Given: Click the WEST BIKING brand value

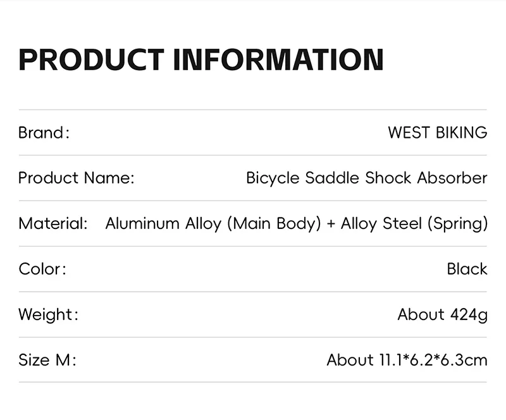Looking at the screenshot, I should (x=438, y=133).
